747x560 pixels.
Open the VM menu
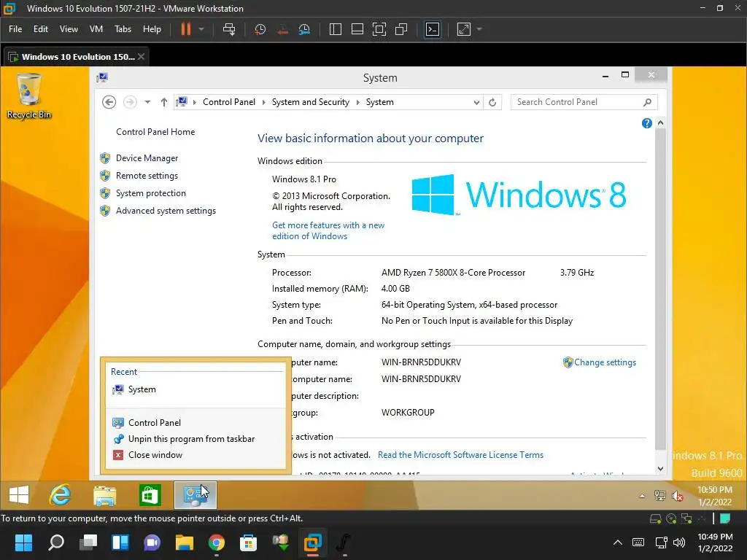[x=96, y=29]
